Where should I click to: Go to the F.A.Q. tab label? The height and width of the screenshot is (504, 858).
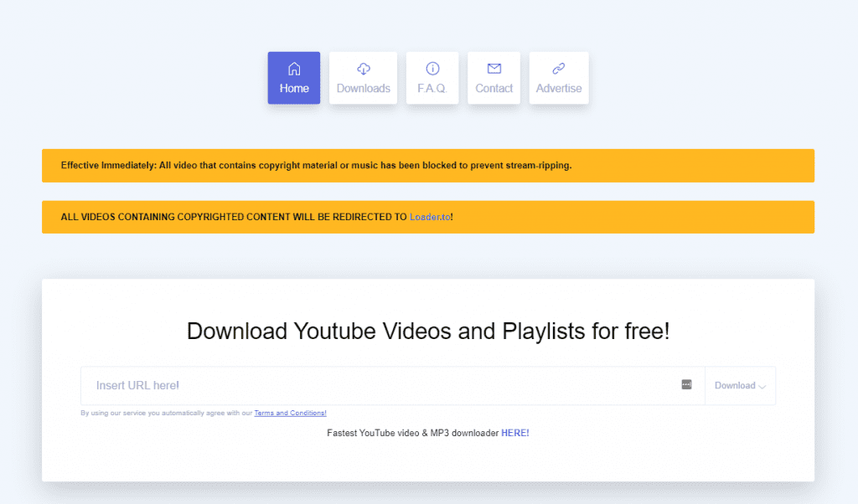pyautogui.click(x=432, y=89)
